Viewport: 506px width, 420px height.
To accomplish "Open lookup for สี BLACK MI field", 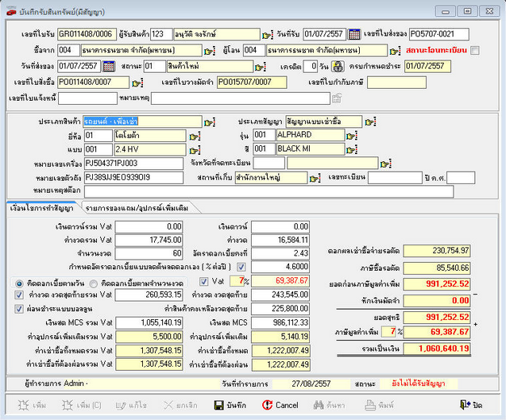I will 352,150.
